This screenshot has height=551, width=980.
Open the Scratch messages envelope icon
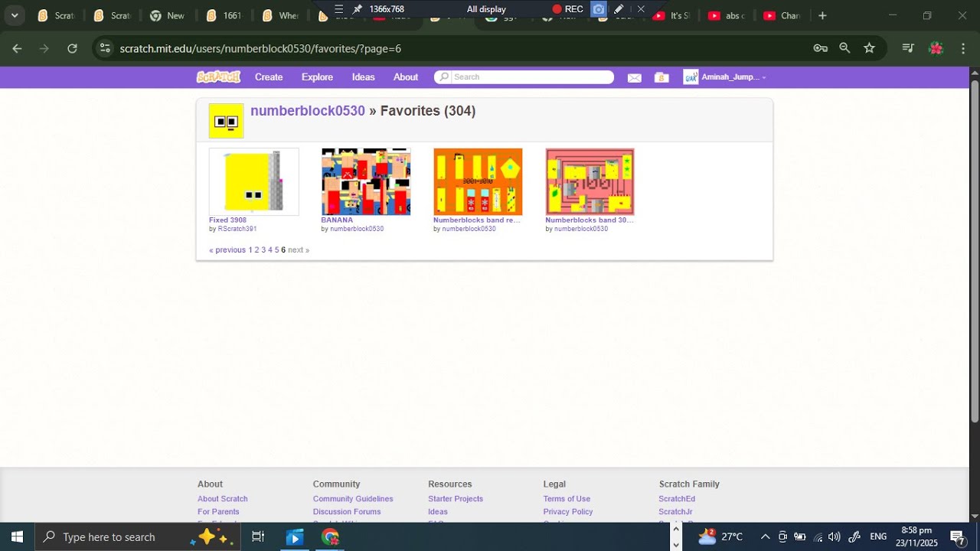[x=634, y=77]
